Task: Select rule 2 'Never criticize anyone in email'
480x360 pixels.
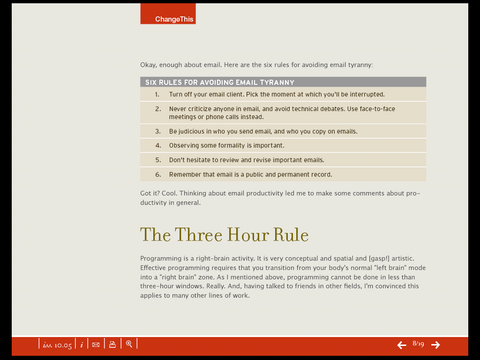Action: (283, 113)
